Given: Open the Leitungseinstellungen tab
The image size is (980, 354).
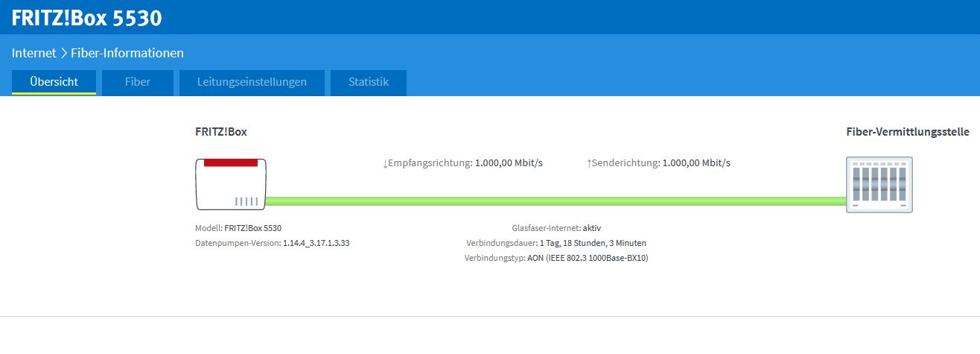Looking at the screenshot, I should click(252, 82).
